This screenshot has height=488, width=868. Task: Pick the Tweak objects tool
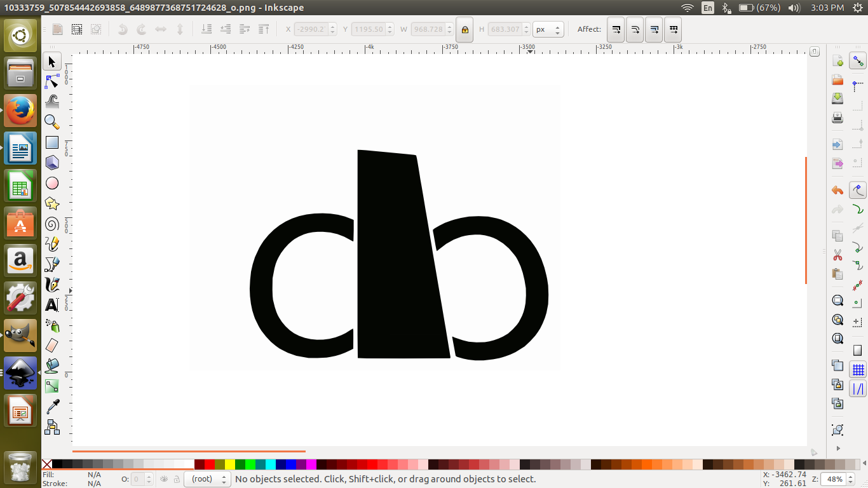pyautogui.click(x=52, y=102)
